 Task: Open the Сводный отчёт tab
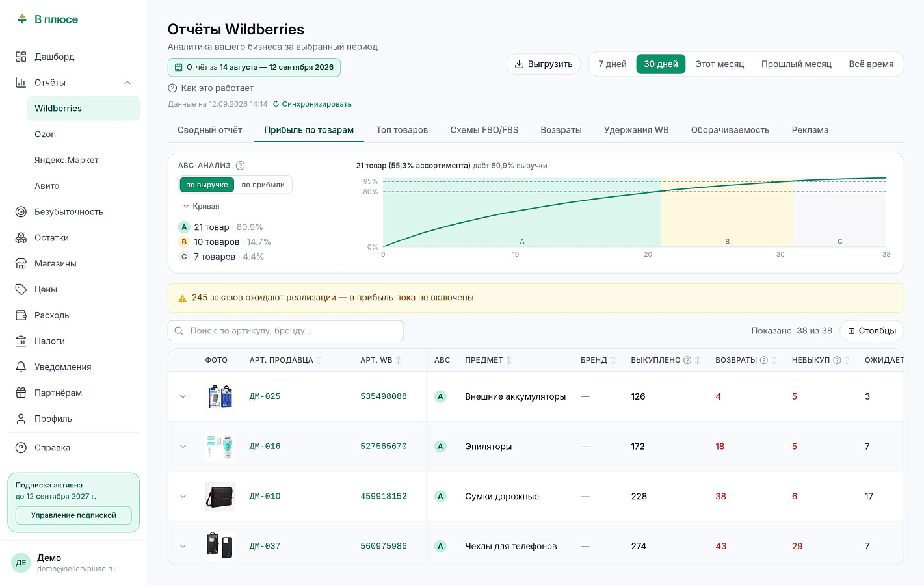point(209,130)
